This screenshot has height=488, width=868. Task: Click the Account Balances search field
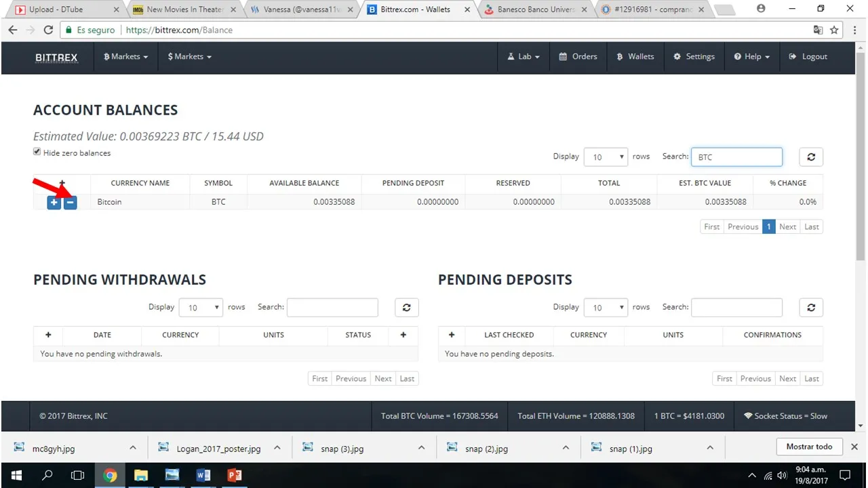pyautogui.click(x=736, y=157)
